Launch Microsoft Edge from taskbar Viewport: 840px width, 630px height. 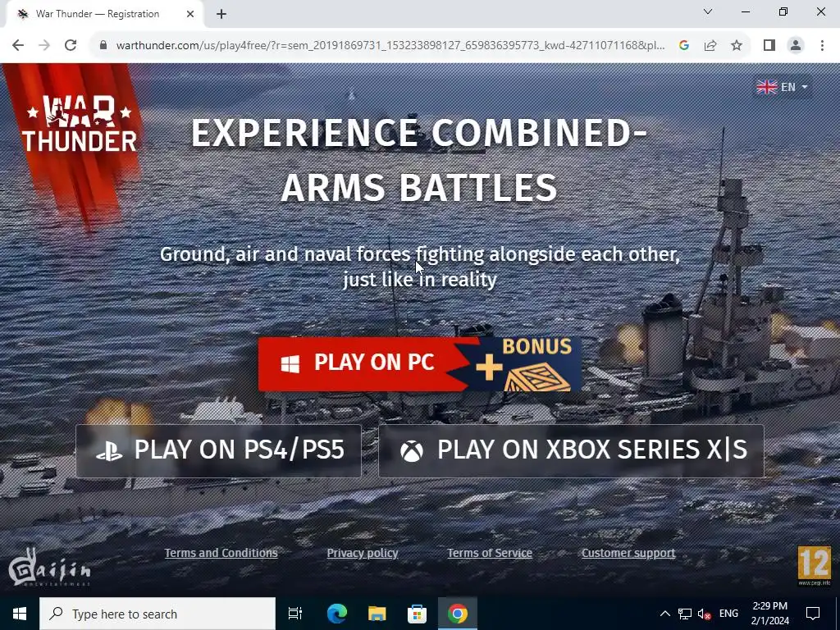point(337,614)
